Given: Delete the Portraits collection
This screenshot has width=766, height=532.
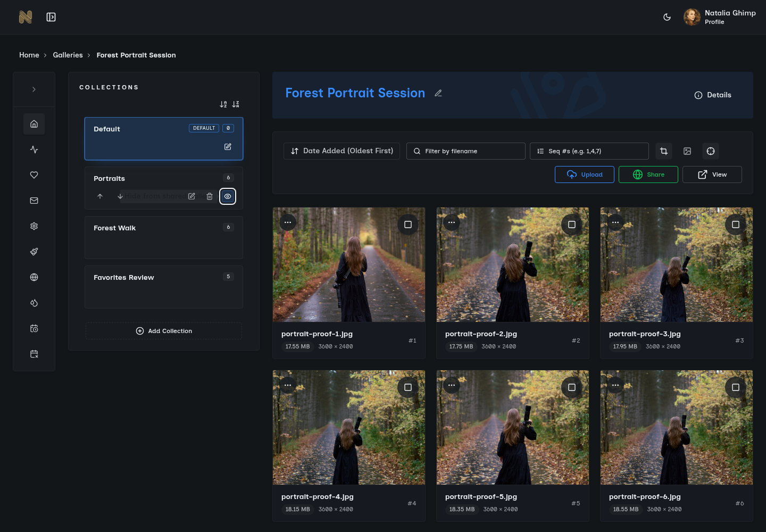Looking at the screenshot, I should click(210, 196).
